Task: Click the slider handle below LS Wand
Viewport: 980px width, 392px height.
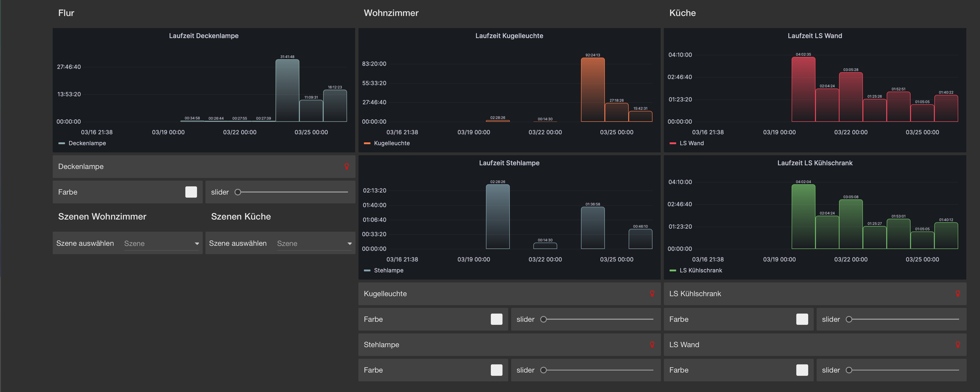Action: click(x=849, y=370)
